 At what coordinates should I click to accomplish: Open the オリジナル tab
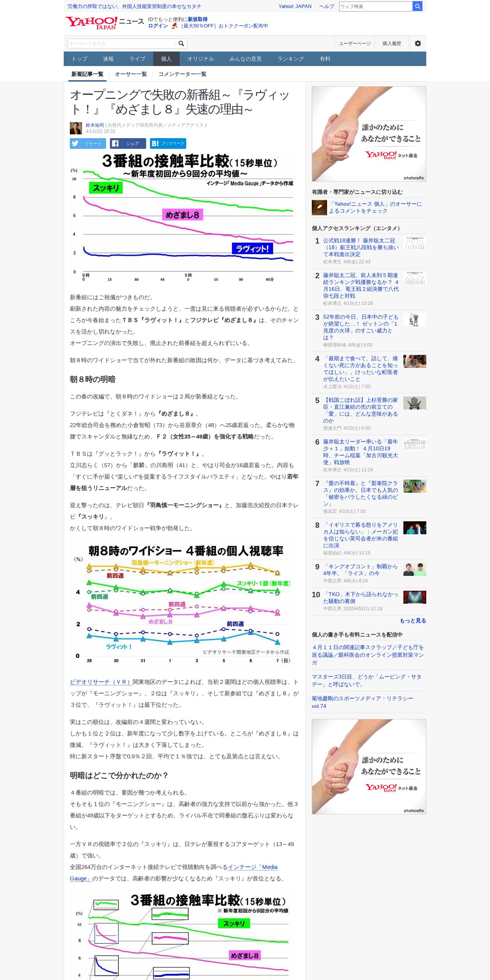point(201,59)
